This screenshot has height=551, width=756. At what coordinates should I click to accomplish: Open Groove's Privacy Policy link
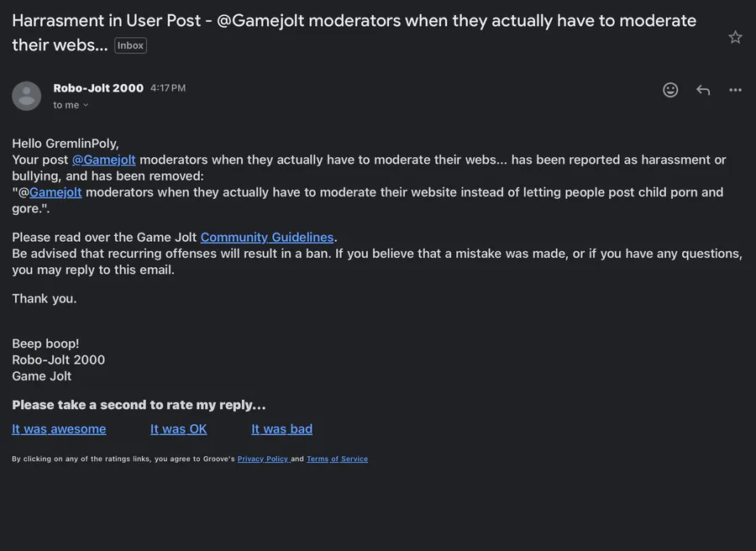263,459
